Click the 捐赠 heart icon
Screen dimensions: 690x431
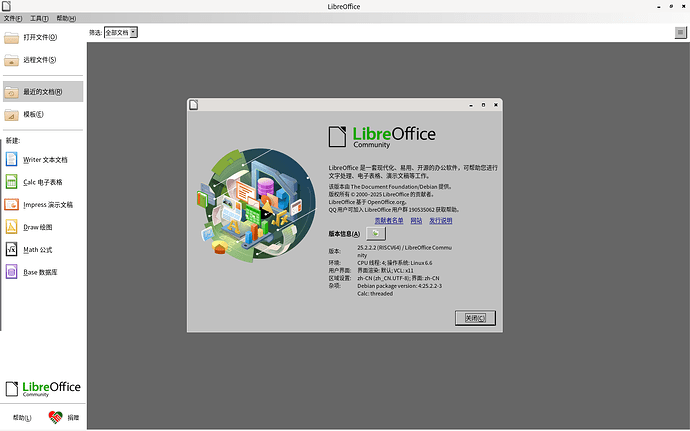point(55,417)
